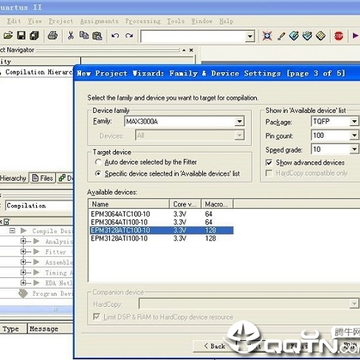Expand the Timing Analysis task node
The image size is (360, 360).
pyautogui.click(x=23, y=272)
